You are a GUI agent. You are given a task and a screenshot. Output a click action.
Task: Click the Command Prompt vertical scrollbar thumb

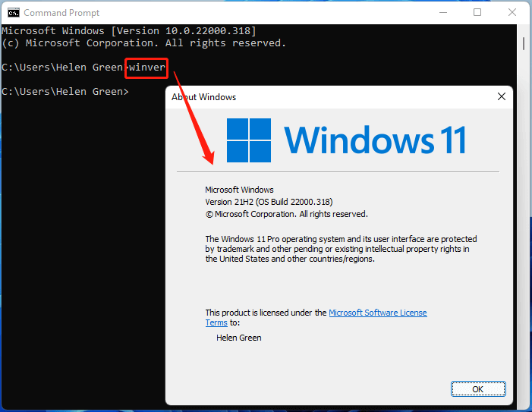524,43
